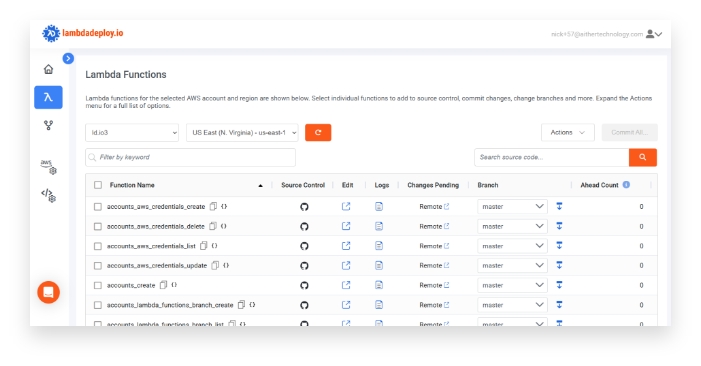This screenshot has height=366, width=701.
Task: Open the user account menu
Action: [x=654, y=34]
